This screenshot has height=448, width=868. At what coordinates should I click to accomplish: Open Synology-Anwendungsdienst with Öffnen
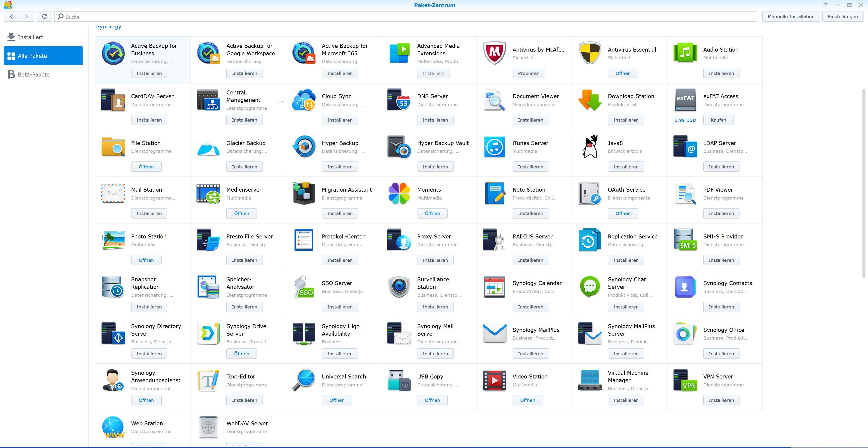[x=146, y=400]
